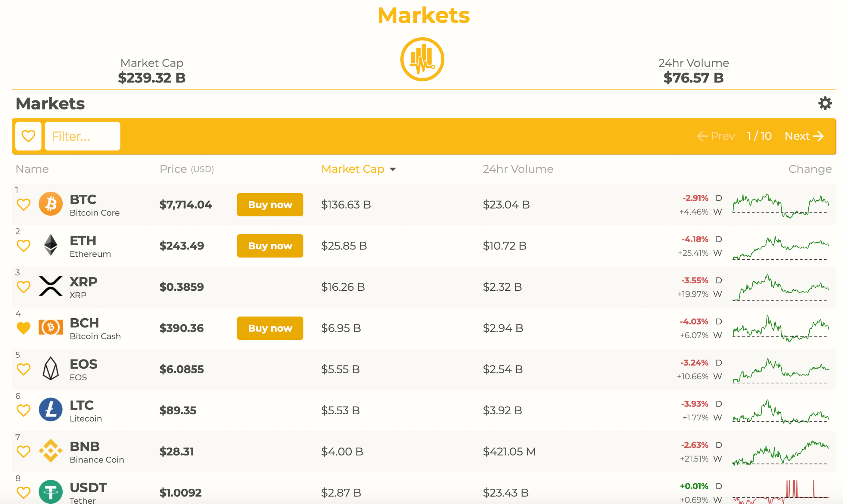Click the $7,714.04 BTC price
This screenshot has height=504, width=843.
pyautogui.click(x=185, y=205)
